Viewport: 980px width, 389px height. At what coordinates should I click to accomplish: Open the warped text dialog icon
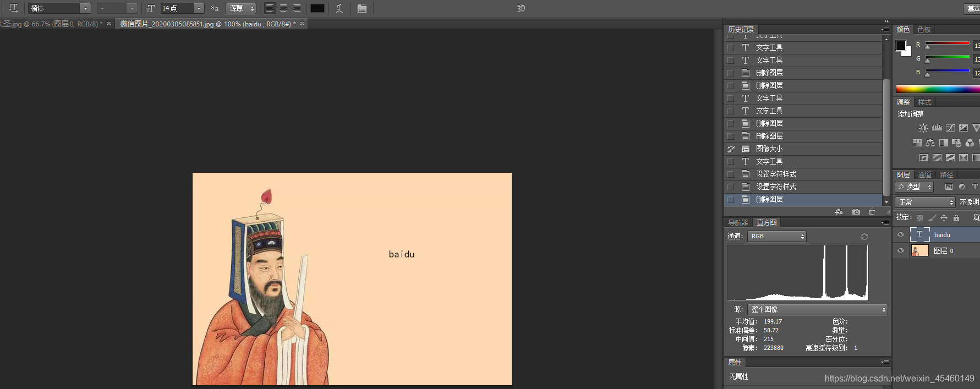[x=340, y=8]
